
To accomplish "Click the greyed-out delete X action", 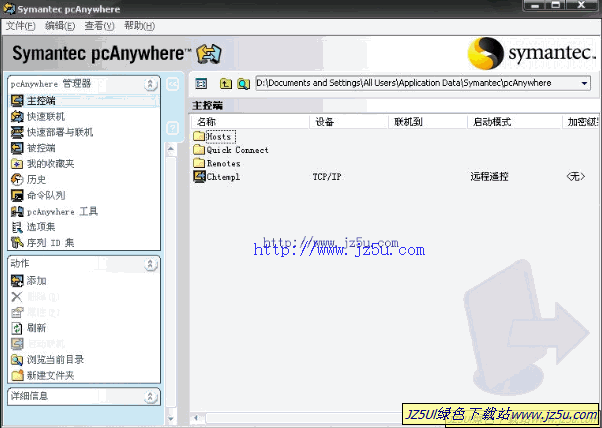I will coord(17,296).
